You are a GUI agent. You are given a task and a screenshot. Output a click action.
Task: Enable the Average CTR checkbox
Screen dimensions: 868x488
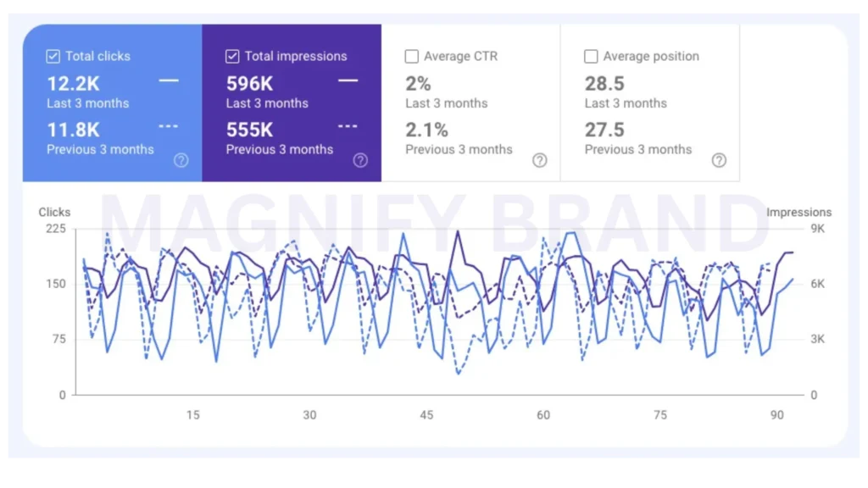click(x=412, y=57)
